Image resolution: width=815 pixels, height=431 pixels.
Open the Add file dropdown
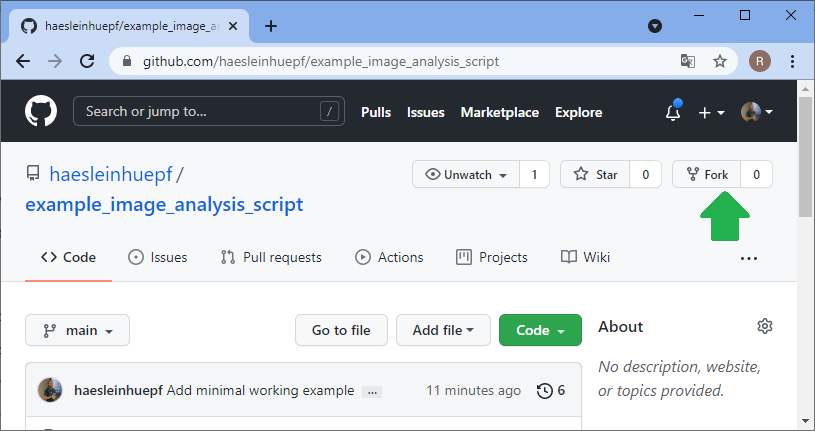point(442,330)
